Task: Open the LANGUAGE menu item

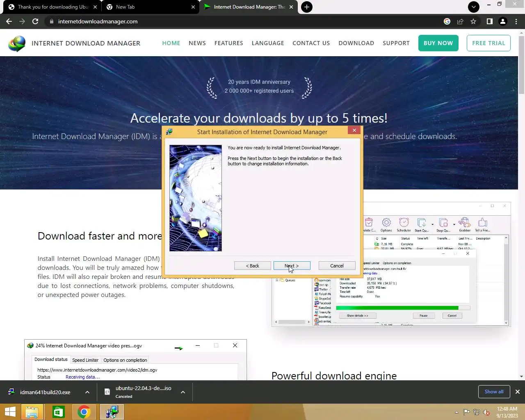Action: point(268,43)
